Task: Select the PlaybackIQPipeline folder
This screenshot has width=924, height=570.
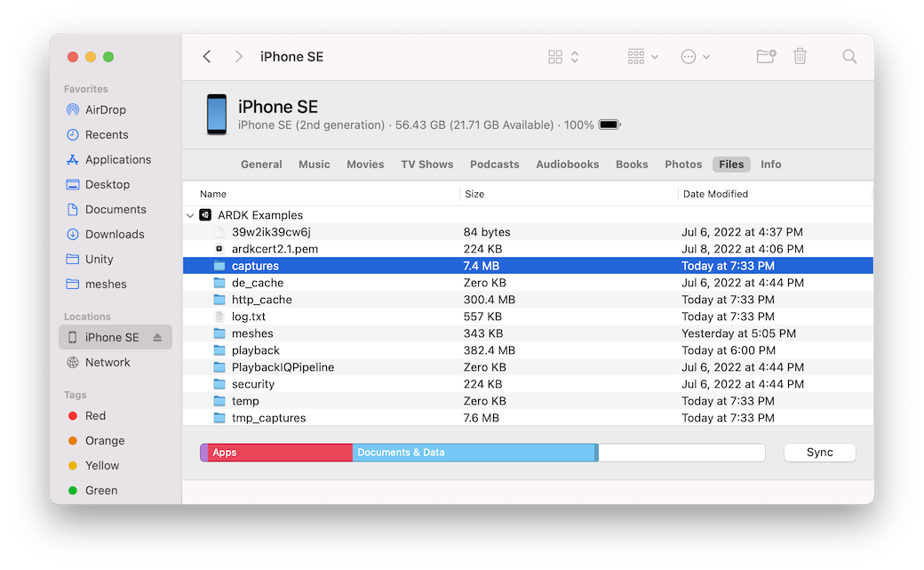Action: [x=528, y=367]
